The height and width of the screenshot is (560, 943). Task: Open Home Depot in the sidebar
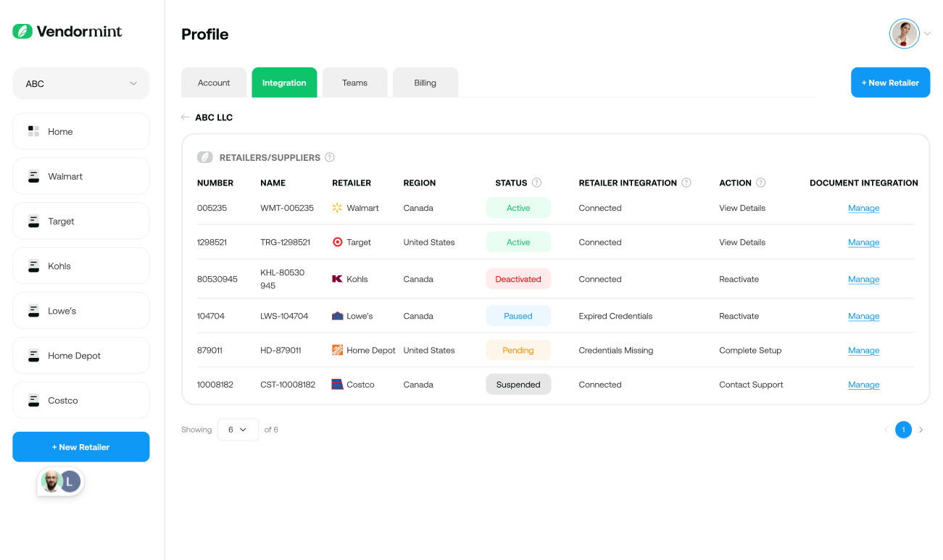(81, 356)
